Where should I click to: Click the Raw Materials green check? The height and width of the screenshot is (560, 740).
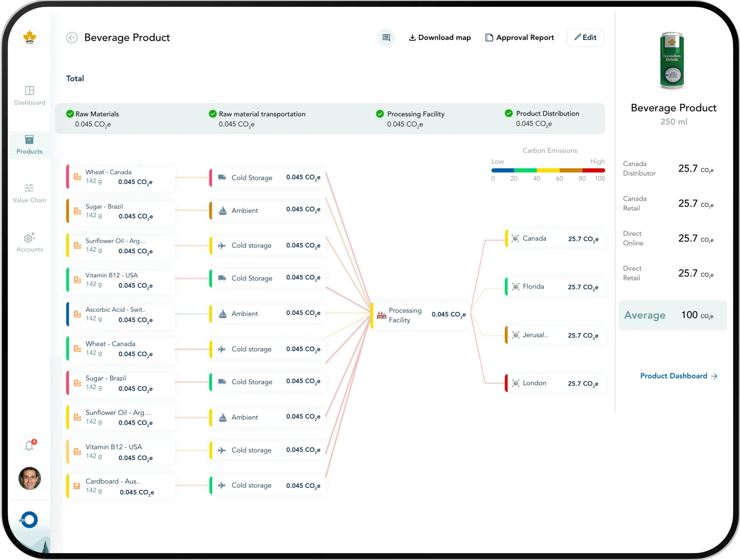pyautogui.click(x=70, y=114)
